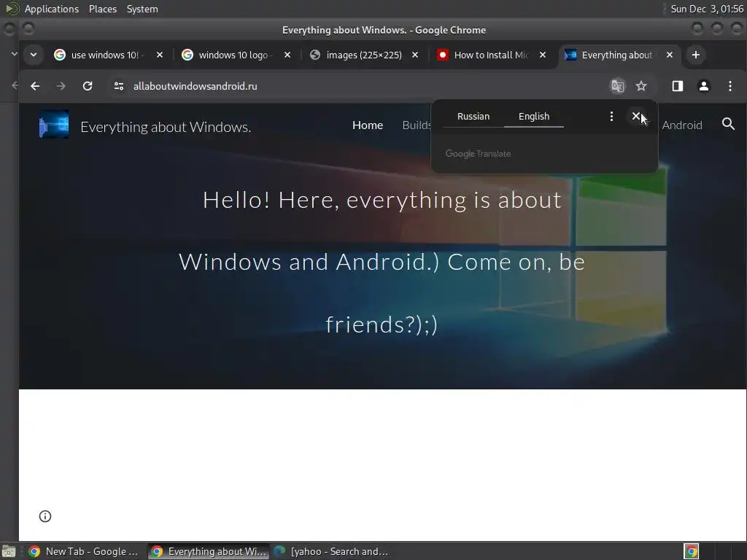
Task: Click the info circle icon at page bottom
Action: pyautogui.click(x=45, y=516)
